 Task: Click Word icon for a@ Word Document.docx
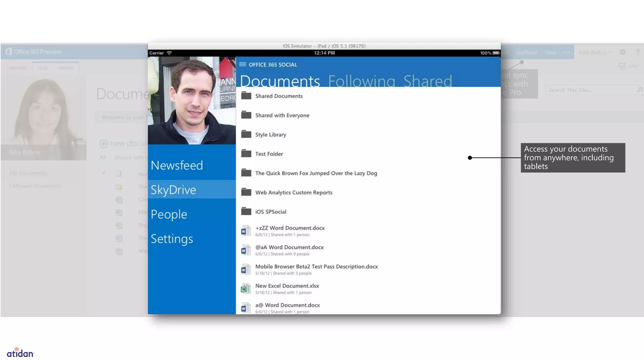pyautogui.click(x=246, y=308)
